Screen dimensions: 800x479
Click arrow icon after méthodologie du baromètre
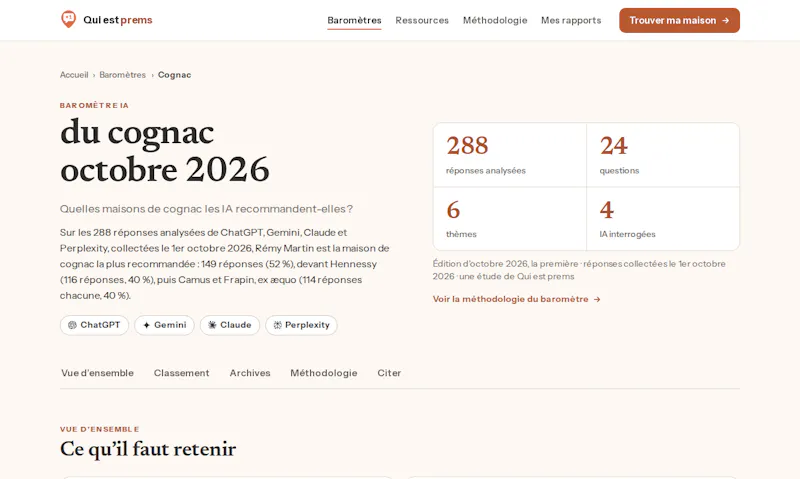(x=597, y=299)
